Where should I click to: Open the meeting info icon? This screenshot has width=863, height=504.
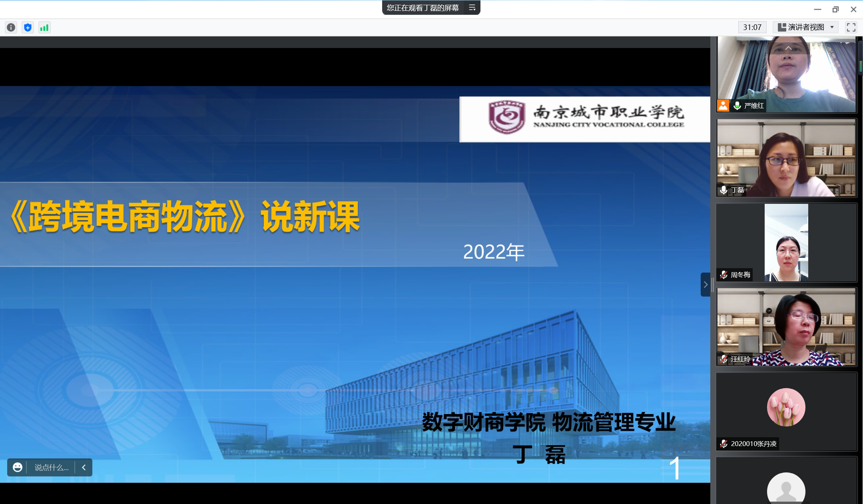pos(11,27)
